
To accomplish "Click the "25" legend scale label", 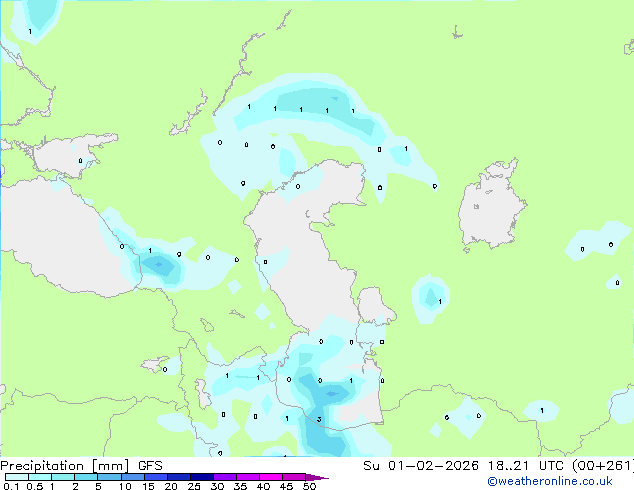I will tap(194, 486).
